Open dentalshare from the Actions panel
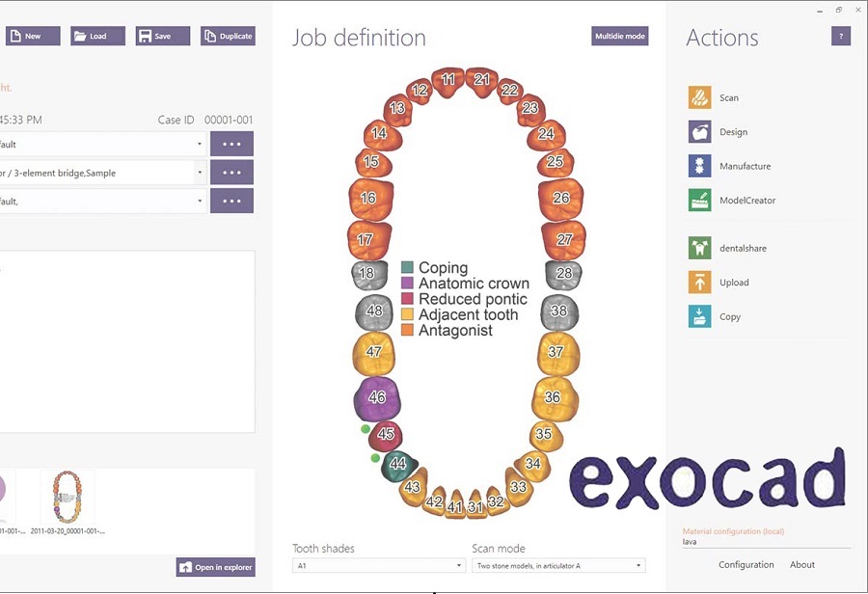Viewport: 868px width, 594px height. tap(727, 248)
